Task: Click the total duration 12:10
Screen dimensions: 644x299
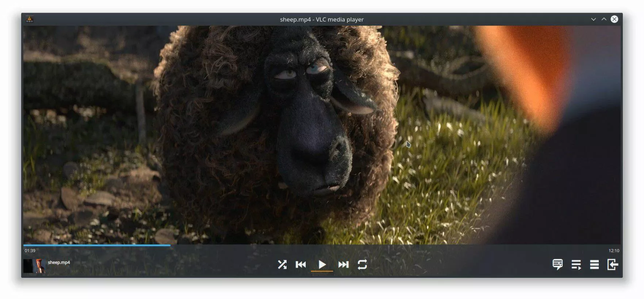Action: (x=614, y=251)
